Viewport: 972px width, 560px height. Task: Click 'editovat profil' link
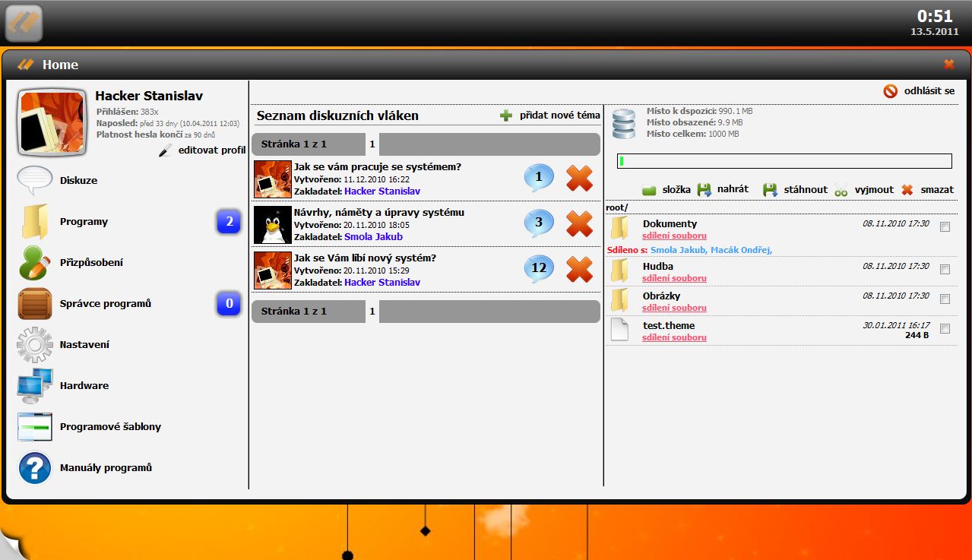tap(211, 150)
